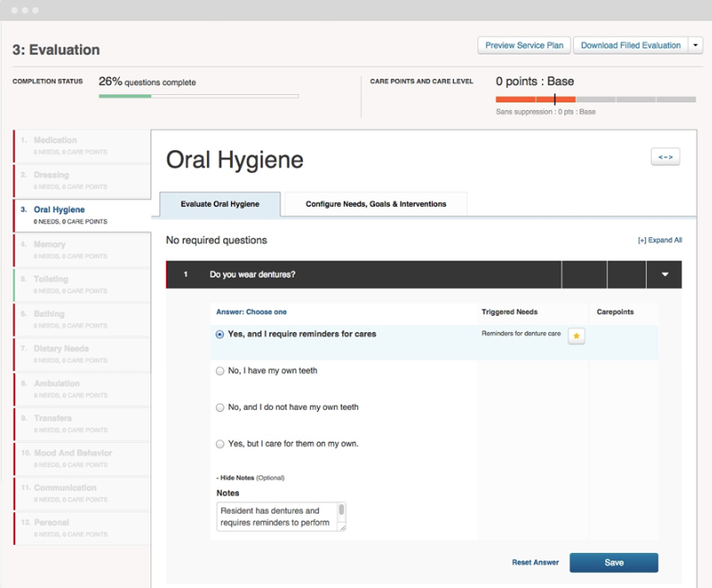This screenshot has height=588, width=712.
Task: Click the Save button
Action: tap(613, 563)
